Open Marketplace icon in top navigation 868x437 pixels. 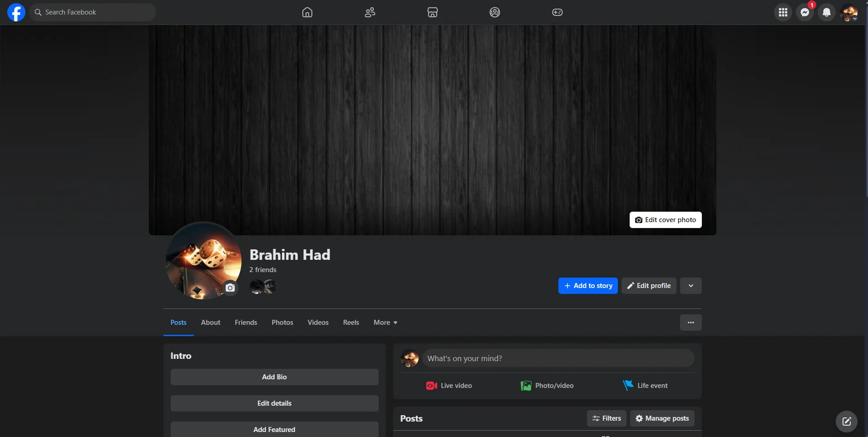click(433, 12)
